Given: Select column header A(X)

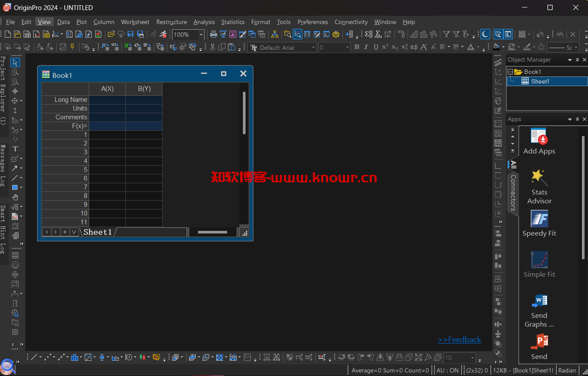Looking at the screenshot, I should coord(107,89).
